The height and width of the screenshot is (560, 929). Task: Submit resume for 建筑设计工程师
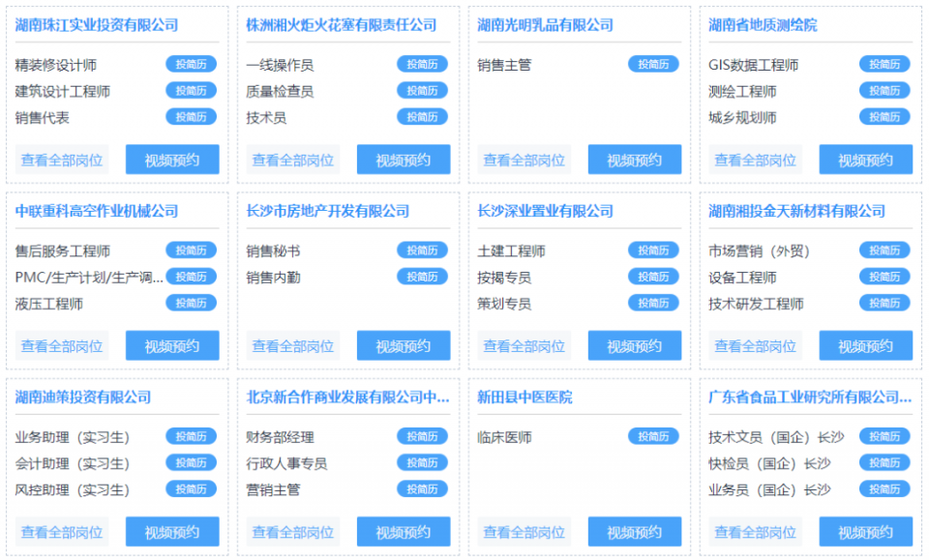pyautogui.click(x=191, y=91)
